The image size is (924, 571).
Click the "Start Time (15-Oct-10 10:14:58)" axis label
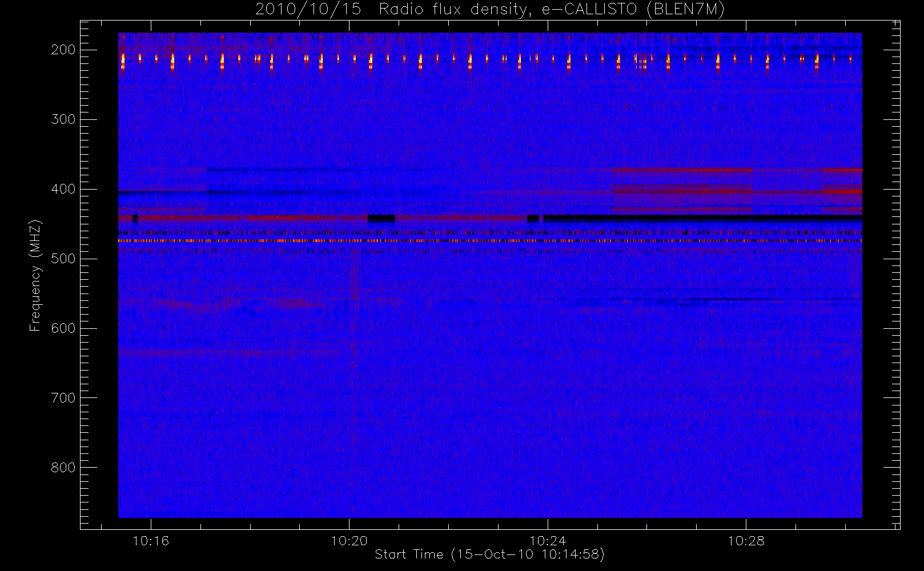489,554
